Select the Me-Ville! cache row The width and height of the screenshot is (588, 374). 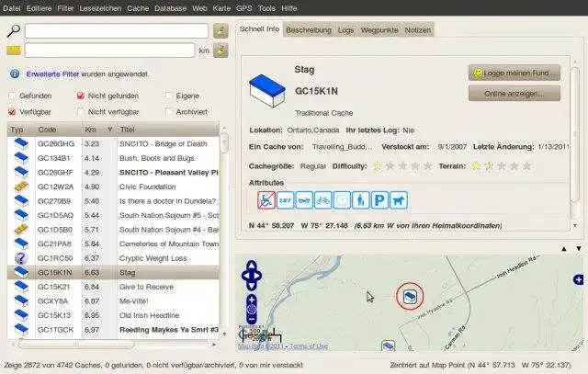[113, 300]
